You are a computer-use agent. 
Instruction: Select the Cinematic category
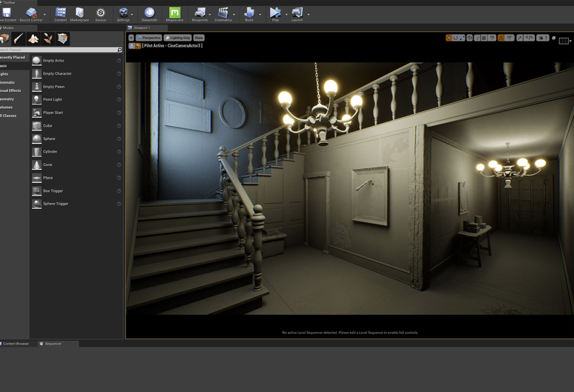[7, 82]
